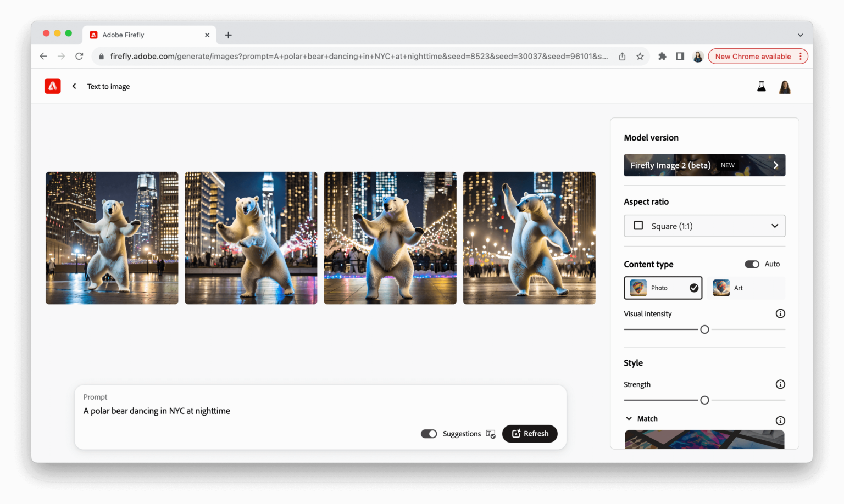Disable the Suggestions toggle
The width and height of the screenshot is (844, 504).
coord(429,434)
